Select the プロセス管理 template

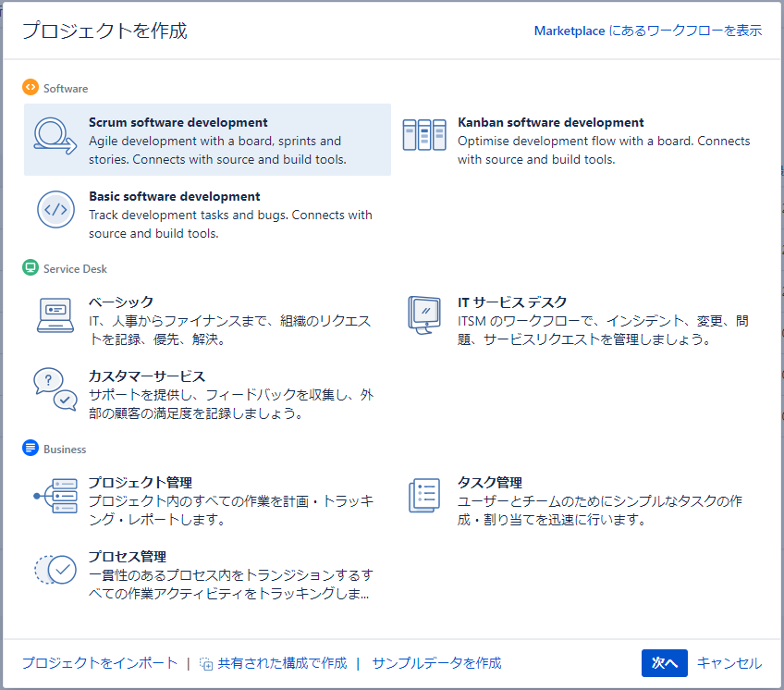pyautogui.click(x=207, y=573)
